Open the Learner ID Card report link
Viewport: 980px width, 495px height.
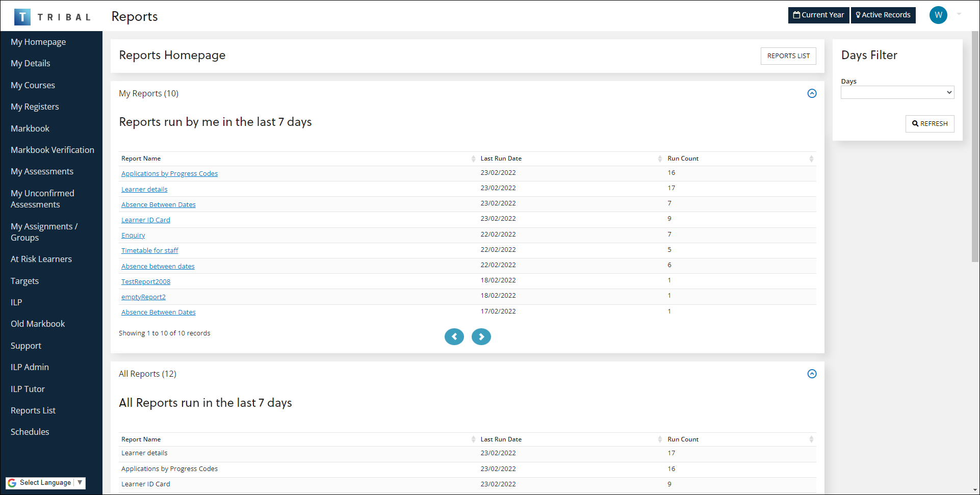(145, 219)
